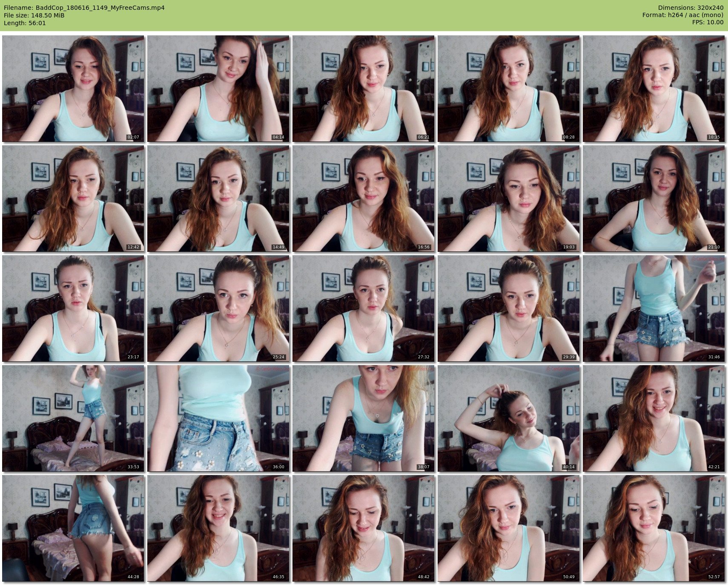This screenshot has width=728, height=585.
Task: Click the thumbnail stamped 42:21
Action: (x=653, y=418)
